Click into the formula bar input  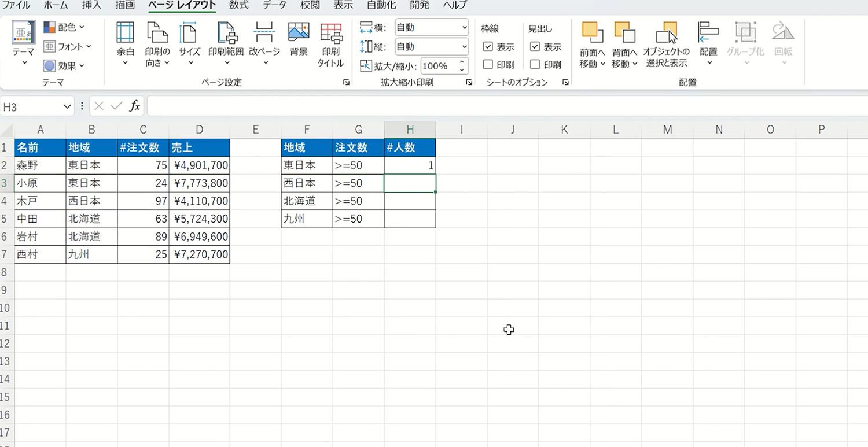(507, 106)
